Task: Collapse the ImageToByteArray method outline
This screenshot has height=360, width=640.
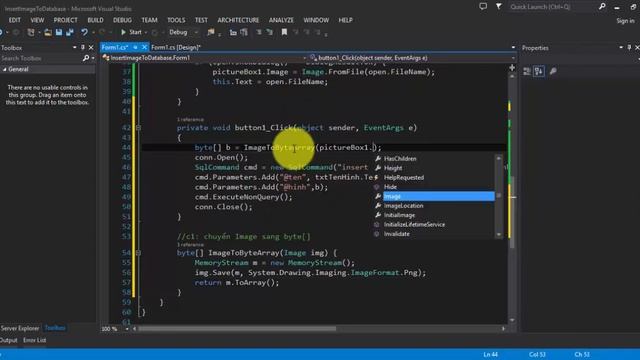Action: (138, 253)
